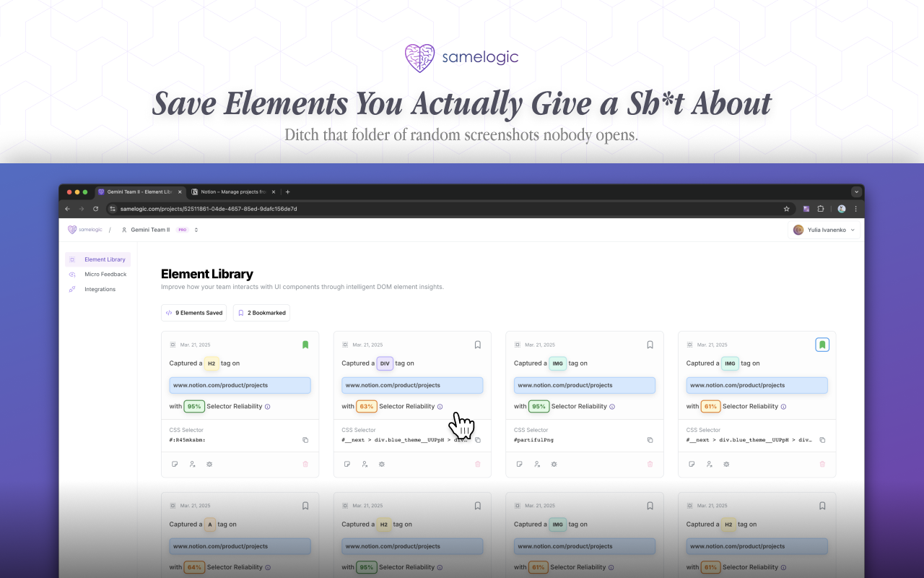Open the browser Extensions puzzle icon
Screen dimensions: 924x578
point(821,209)
